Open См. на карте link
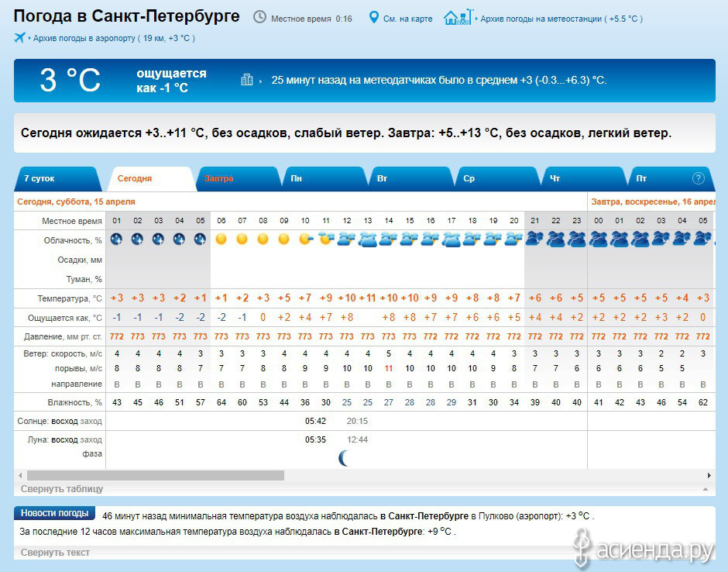 tap(407, 19)
